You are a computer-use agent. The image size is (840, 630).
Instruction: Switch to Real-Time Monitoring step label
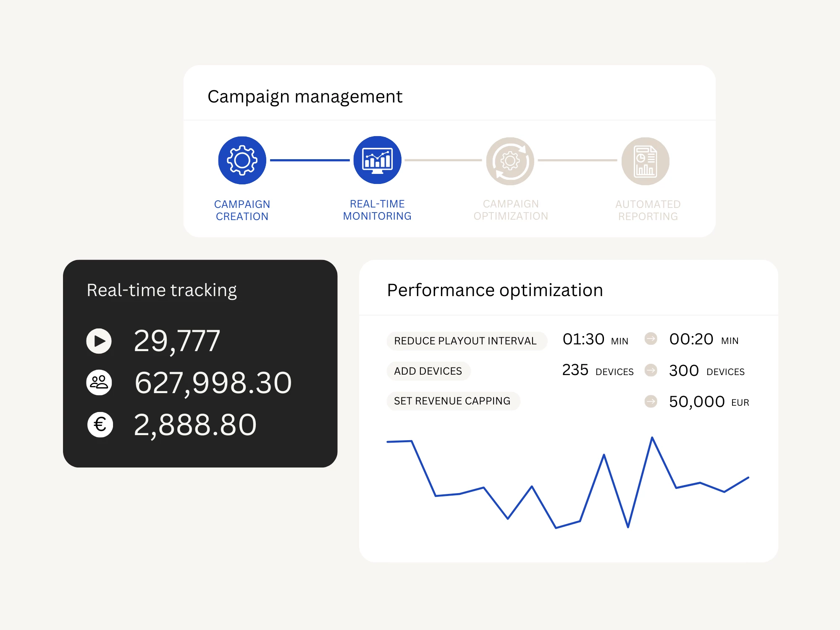coord(377,210)
